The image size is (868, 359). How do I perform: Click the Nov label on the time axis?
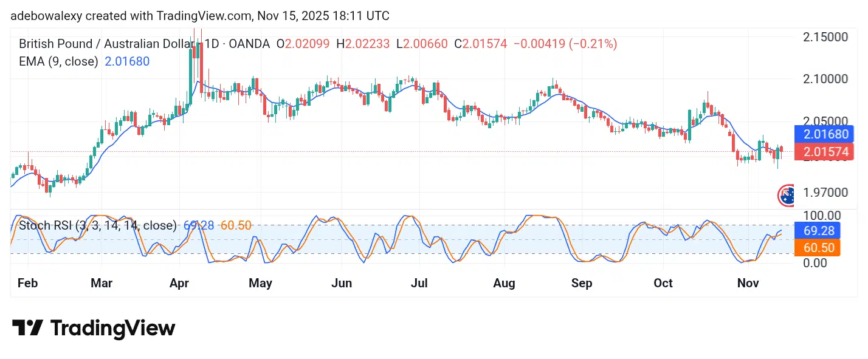[746, 283]
